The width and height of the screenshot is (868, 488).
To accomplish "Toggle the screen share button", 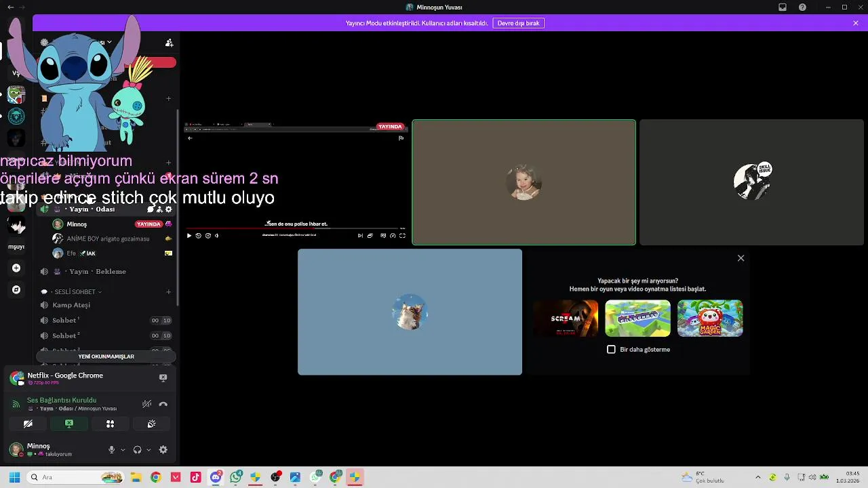I will click(x=69, y=424).
